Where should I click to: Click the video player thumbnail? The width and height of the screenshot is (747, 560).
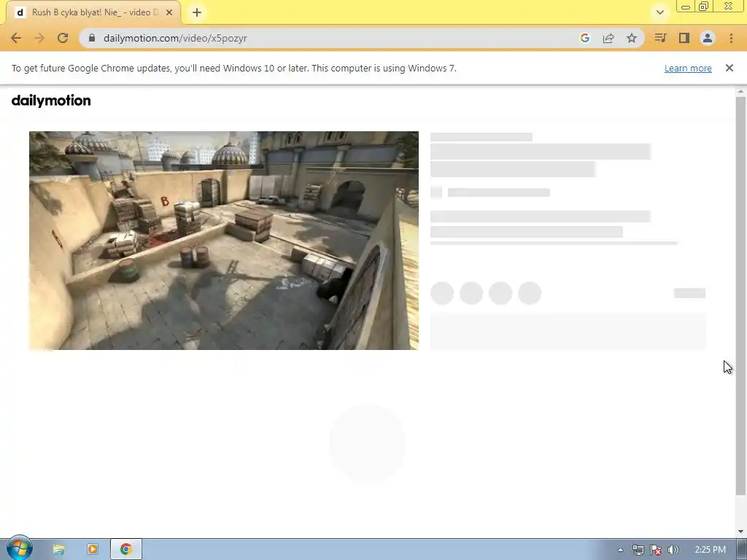[224, 241]
